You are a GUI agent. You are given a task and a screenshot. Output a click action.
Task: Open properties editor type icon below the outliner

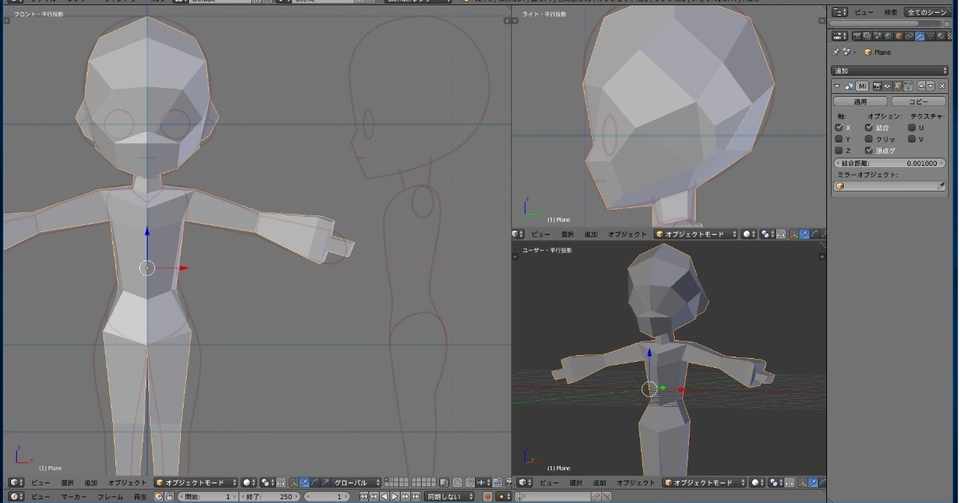click(x=839, y=35)
